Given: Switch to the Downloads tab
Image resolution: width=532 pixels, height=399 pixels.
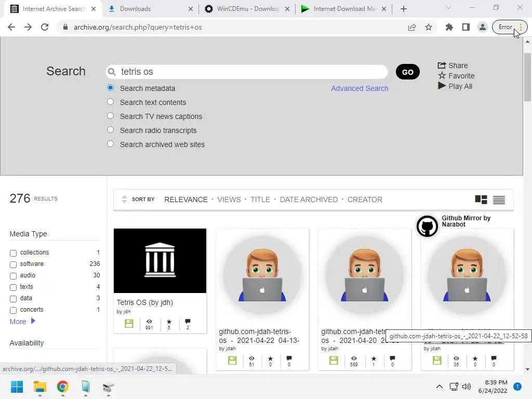Looking at the screenshot, I should pyautogui.click(x=149, y=9).
